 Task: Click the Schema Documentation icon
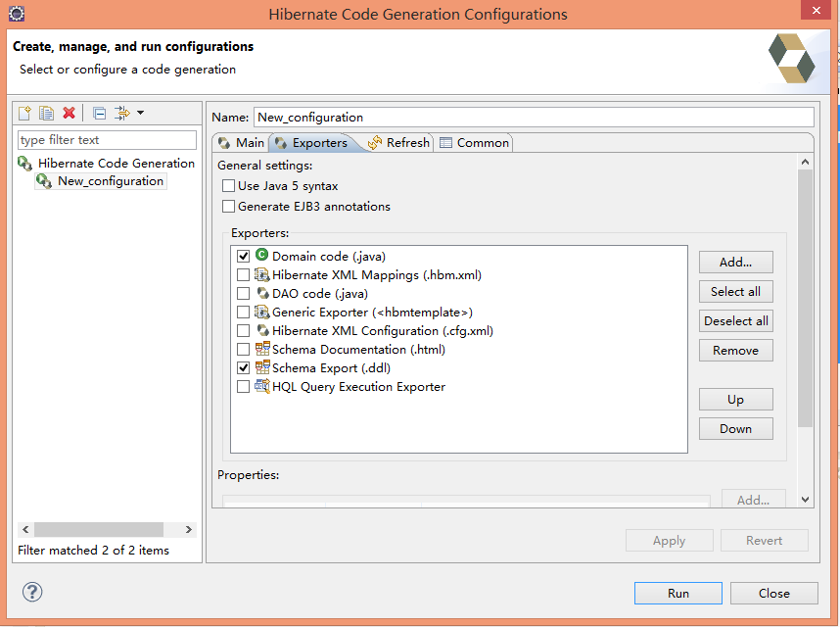(262, 349)
